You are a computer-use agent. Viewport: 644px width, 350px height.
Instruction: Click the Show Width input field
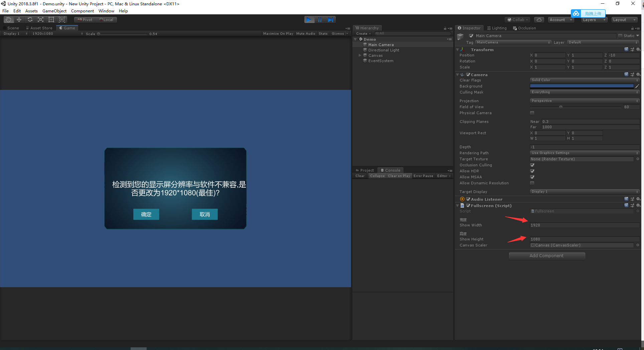[x=584, y=225]
